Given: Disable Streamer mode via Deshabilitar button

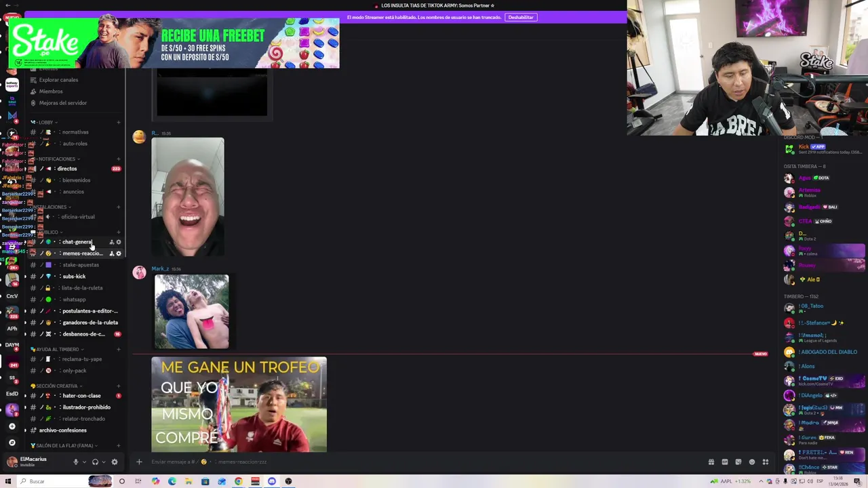Looking at the screenshot, I should pyautogui.click(x=521, y=17).
